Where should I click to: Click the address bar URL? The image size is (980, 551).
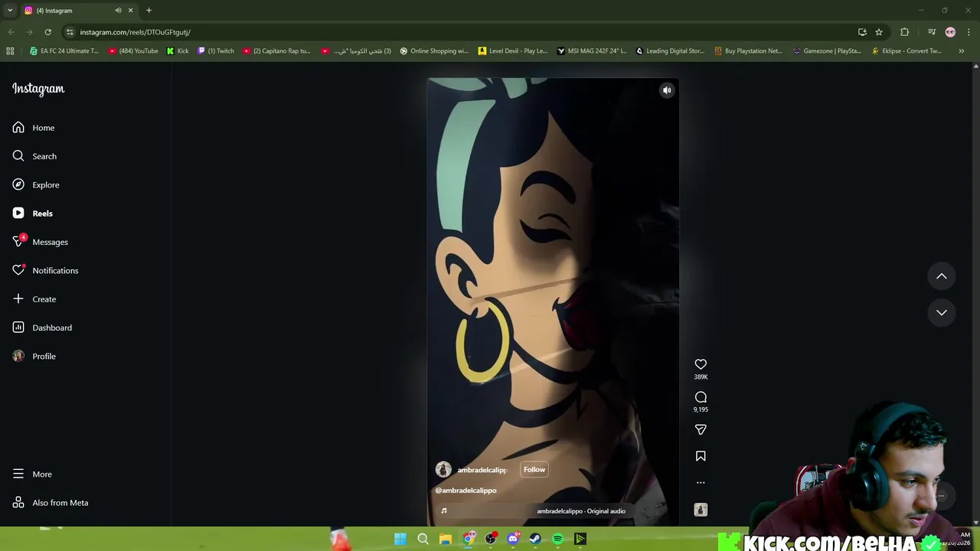pos(136,32)
